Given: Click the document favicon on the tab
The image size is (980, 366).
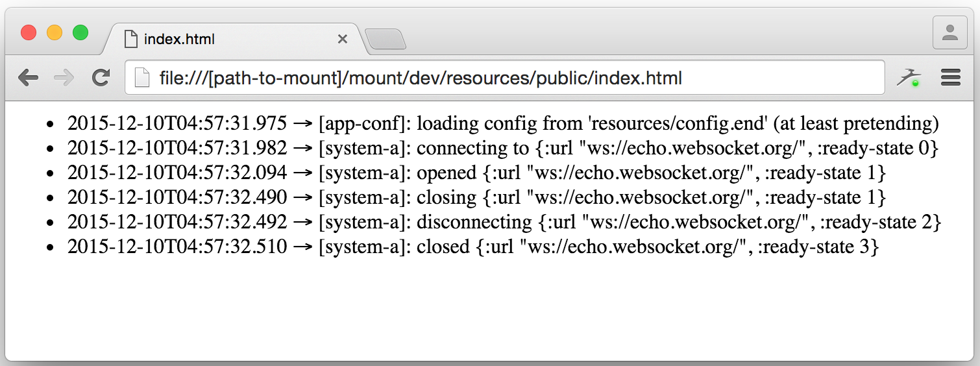Looking at the screenshot, I should tap(130, 39).
